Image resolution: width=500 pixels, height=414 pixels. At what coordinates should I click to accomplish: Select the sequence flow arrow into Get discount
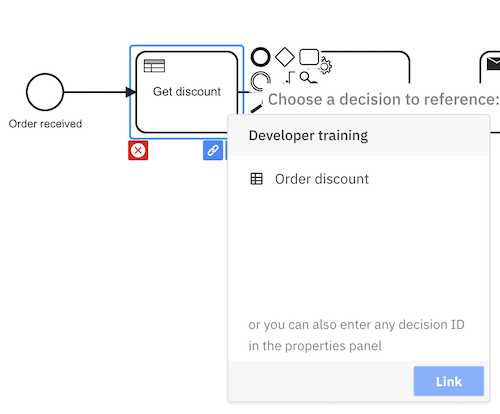100,92
